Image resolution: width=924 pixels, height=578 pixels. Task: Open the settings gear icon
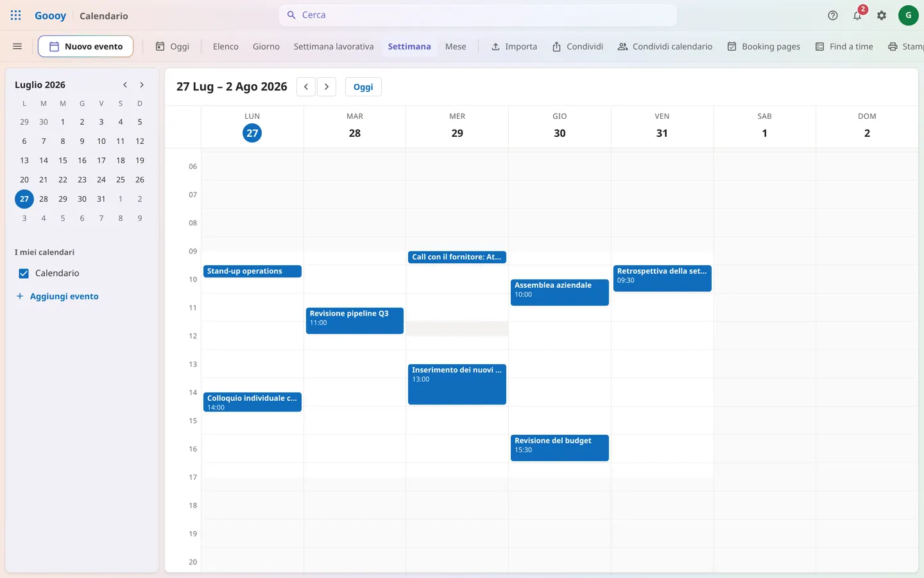coord(882,15)
